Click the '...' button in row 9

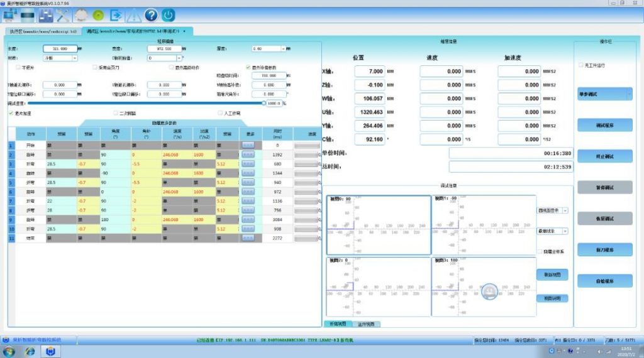pos(248,220)
